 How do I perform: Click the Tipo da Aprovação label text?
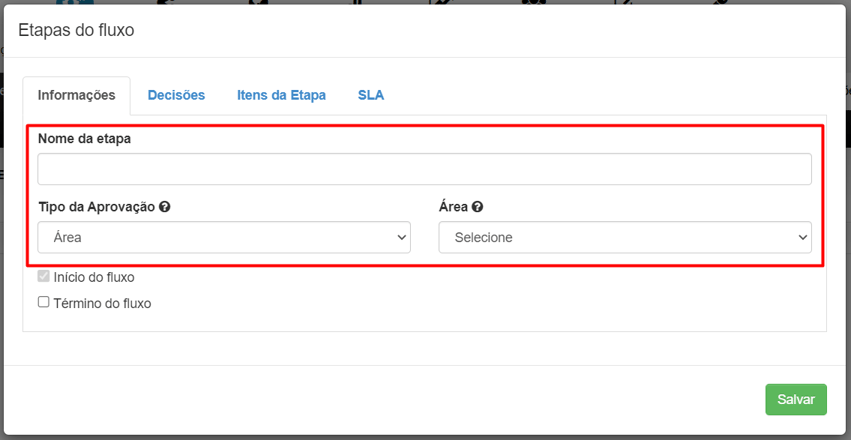coord(96,207)
